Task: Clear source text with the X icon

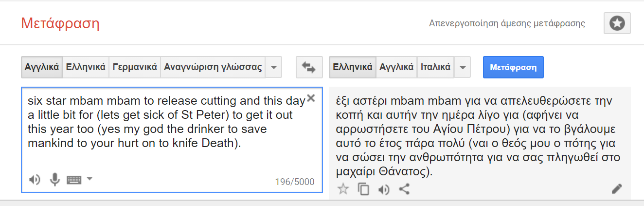Action: (311, 98)
